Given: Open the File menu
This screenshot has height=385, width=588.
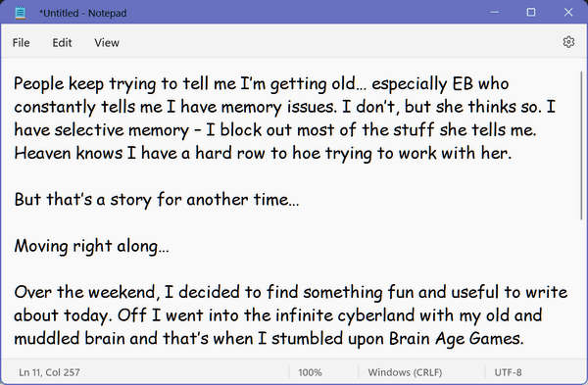Looking at the screenshot, I should click(x=21, y=43).
